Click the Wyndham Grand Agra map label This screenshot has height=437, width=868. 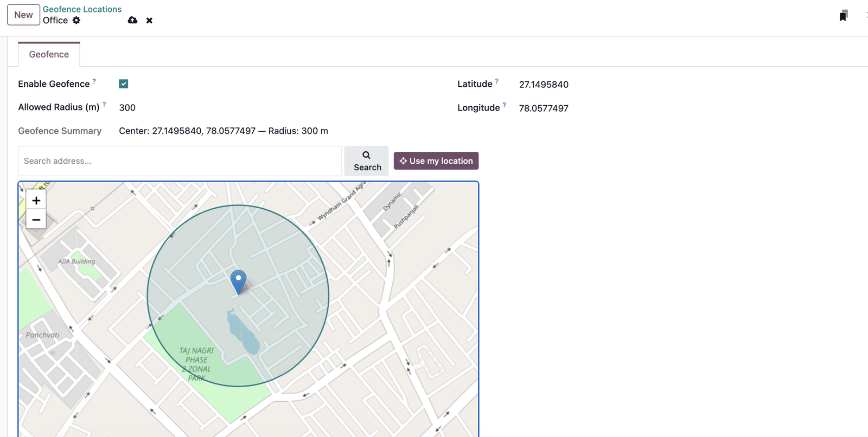tap(342, 202)
